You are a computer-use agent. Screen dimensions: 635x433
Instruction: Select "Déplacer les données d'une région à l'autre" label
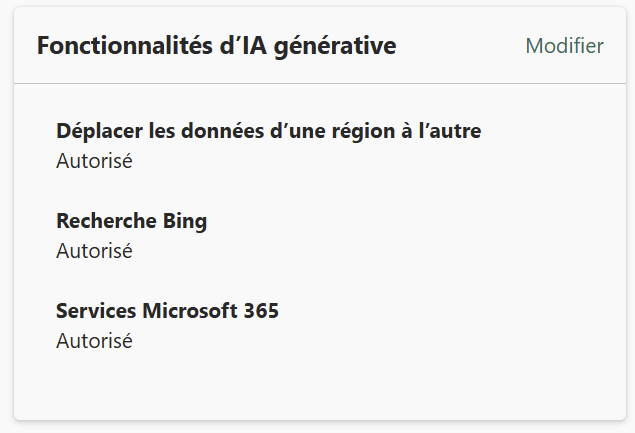(x=269, y=131)
